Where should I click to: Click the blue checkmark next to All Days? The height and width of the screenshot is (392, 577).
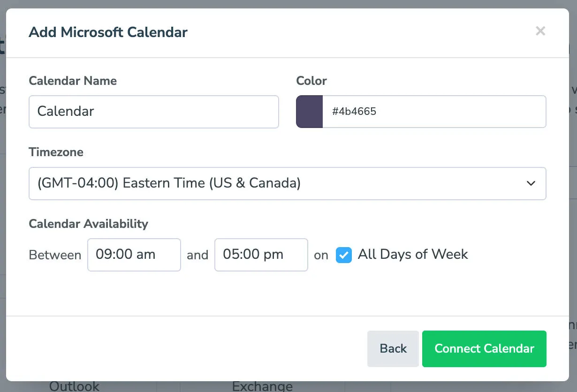(344, 255)
